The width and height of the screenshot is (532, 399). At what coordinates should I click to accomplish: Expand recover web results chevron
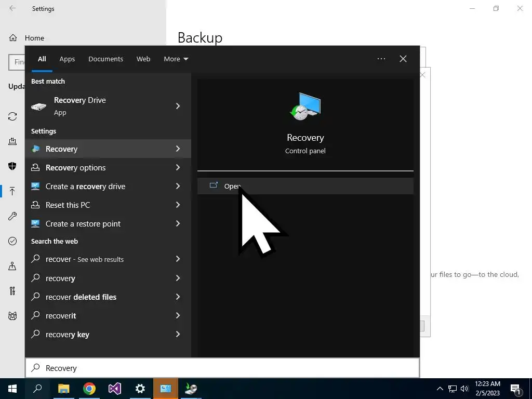178,259
